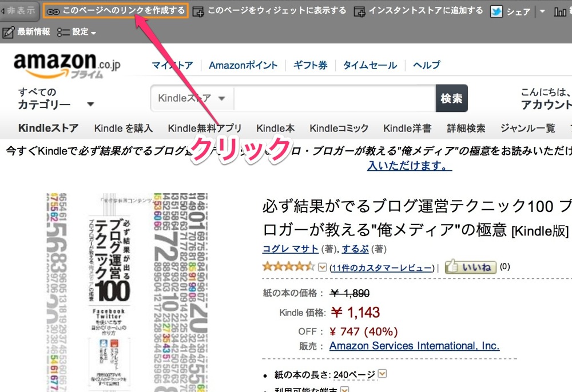Click the chain link icon in toolbar
This screenshot has width=572, height=392.
coord(53,11)
